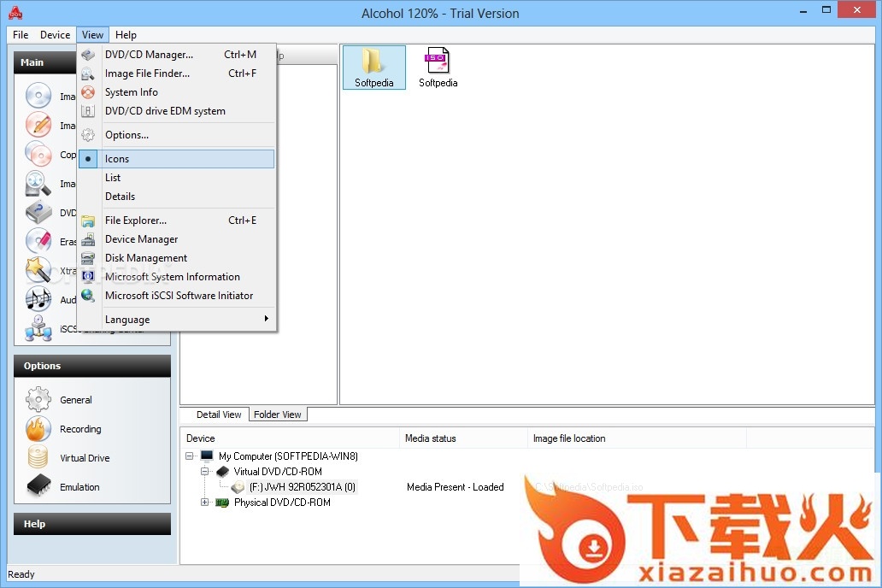Switch to the Detail View tab
Viewport: 882px width, 588px height.
tap(219, 415)
